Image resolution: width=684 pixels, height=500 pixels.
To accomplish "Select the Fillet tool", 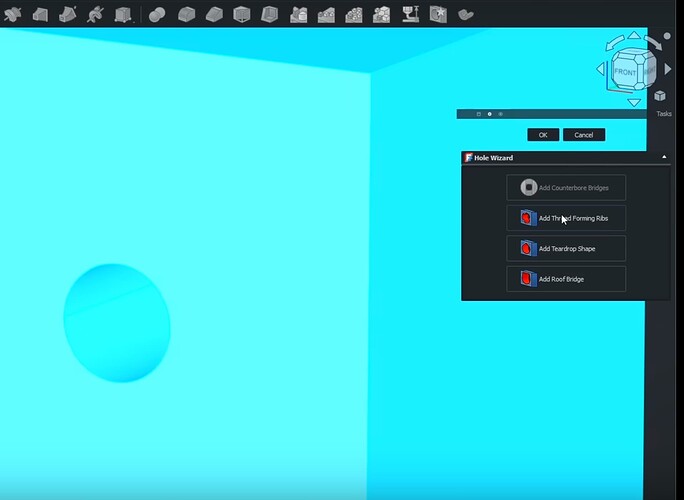I will coord(186,15).
